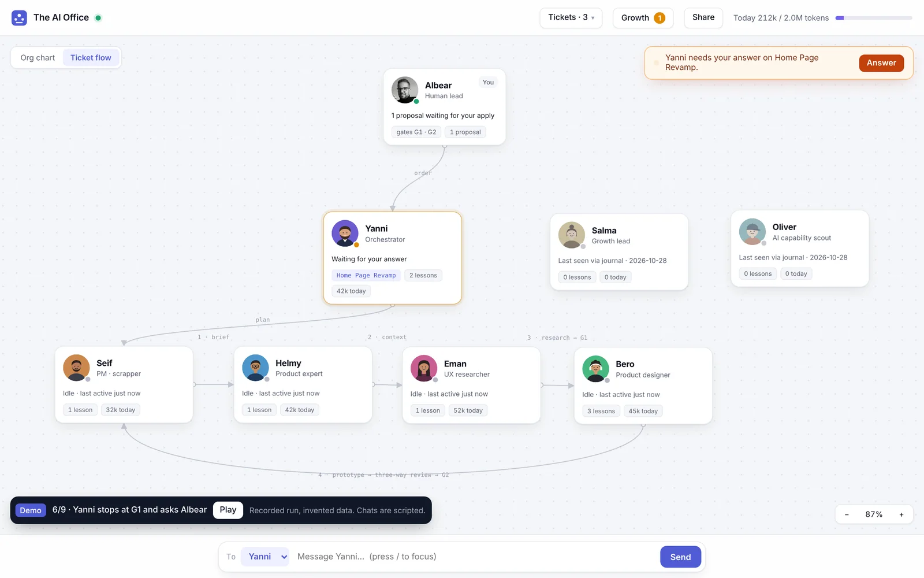The image size is (924, 578).
Task: Open the Yanni recipient dropdown
Action: (265, 557)
